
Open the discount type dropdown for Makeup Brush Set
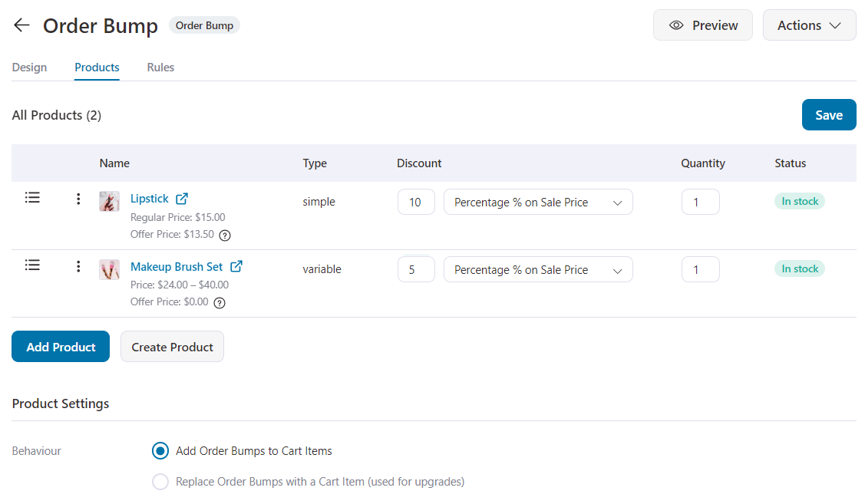[x=537, y=269]
